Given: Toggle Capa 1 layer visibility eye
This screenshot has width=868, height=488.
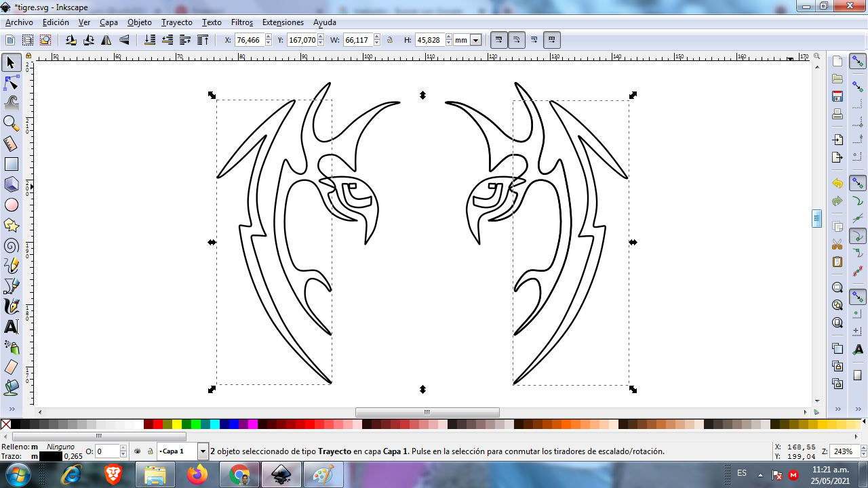Looking at the screenshot, I should pyautogui.click(x=137, y=451).
